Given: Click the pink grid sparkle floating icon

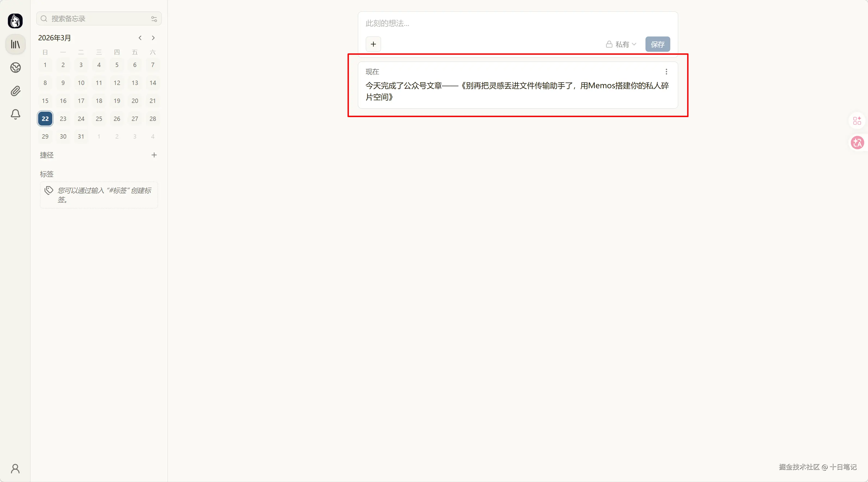Looking at the screenshot, I should (x=857, y=121).
